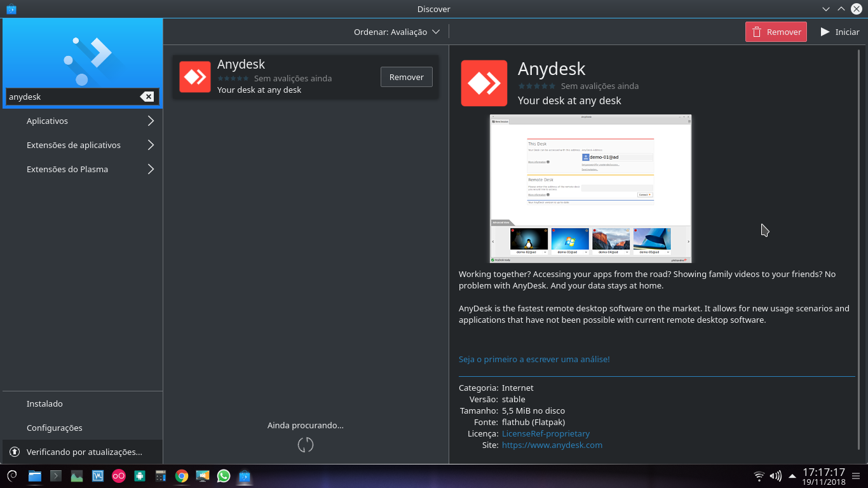Image resolution: width=868 pixels, height=488 pixels.
Task: Open the LicenseRef-proprietary license link
Action: [546, 433]
